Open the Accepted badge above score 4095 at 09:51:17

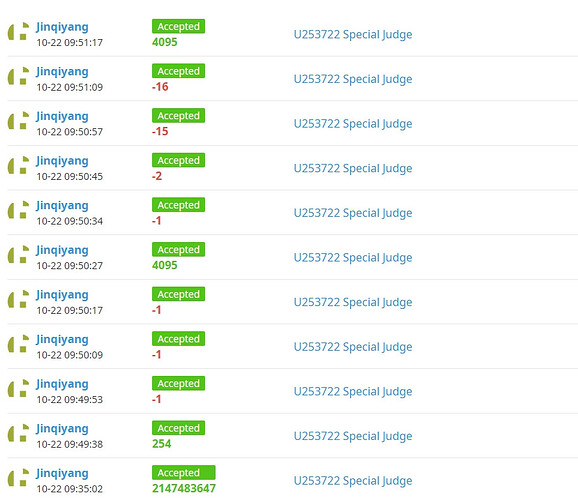coord(178,26)
